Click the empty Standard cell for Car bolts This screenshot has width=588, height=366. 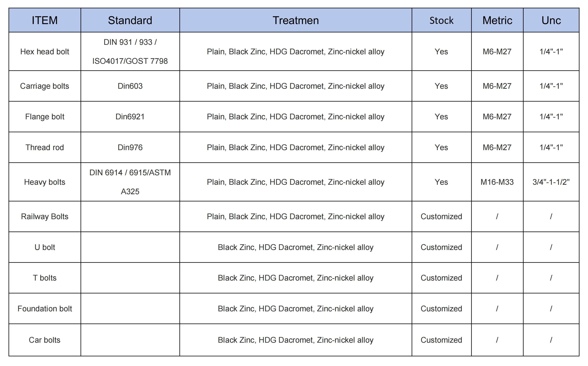tap(130, 340)
